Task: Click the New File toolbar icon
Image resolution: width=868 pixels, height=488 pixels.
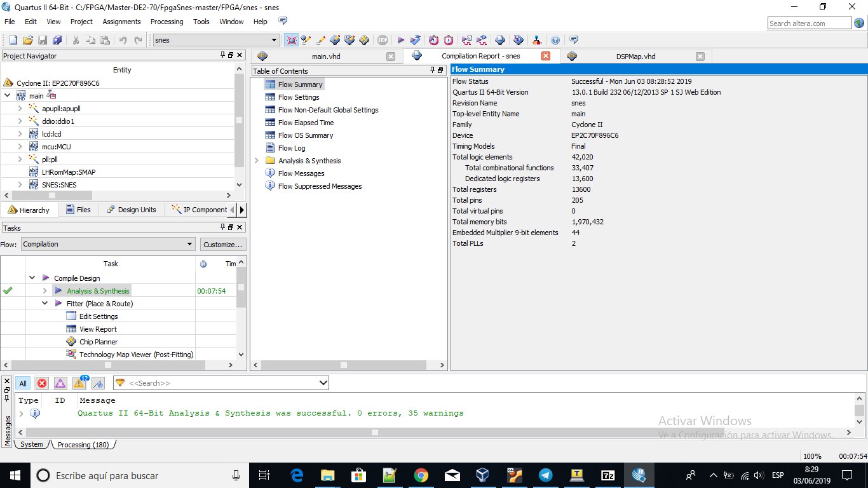Action: [13, 40]
